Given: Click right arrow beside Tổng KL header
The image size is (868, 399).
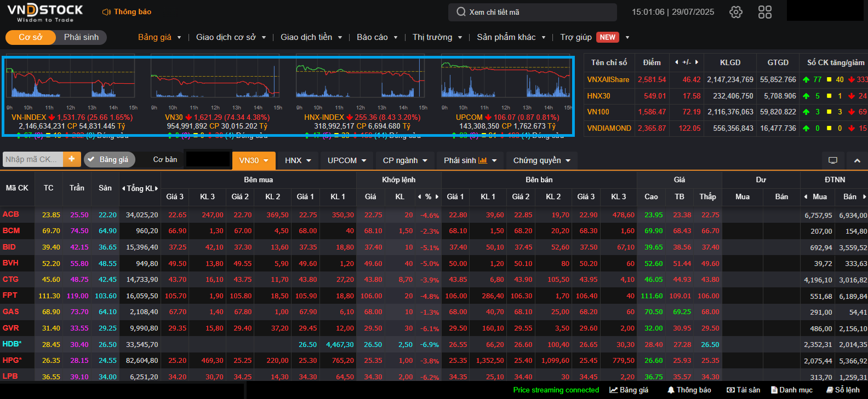Looking at the screenshot, I should (157, 188).
